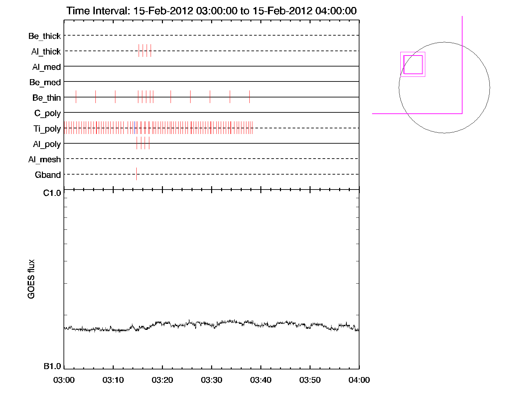Click the B1.0 flux level label
The image size is (532, 399).
click(52, 366)
